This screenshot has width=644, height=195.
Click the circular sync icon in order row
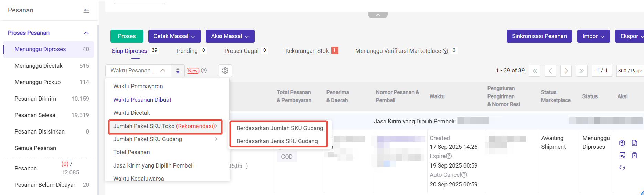click(622, 168)
